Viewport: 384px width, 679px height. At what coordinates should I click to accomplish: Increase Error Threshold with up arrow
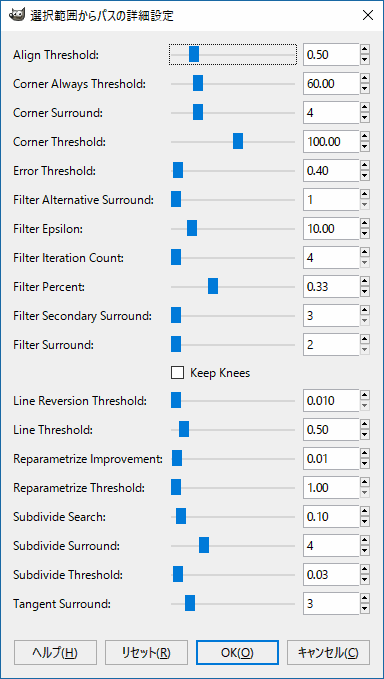tap(365, 165)
